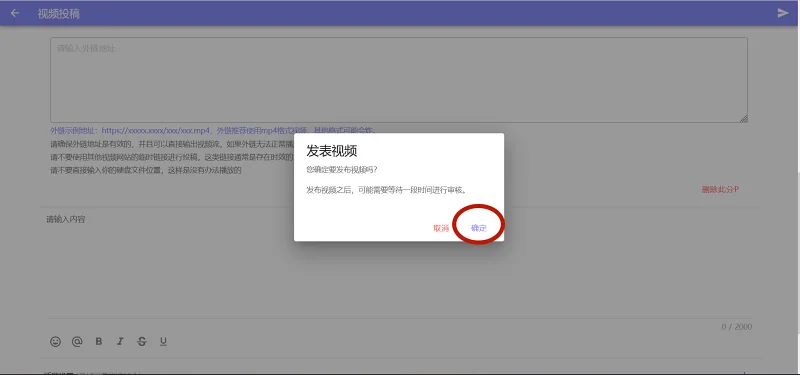Toggle bold formatting icon
This screenshot has height=375, width=800.
(x=99, y=342)
